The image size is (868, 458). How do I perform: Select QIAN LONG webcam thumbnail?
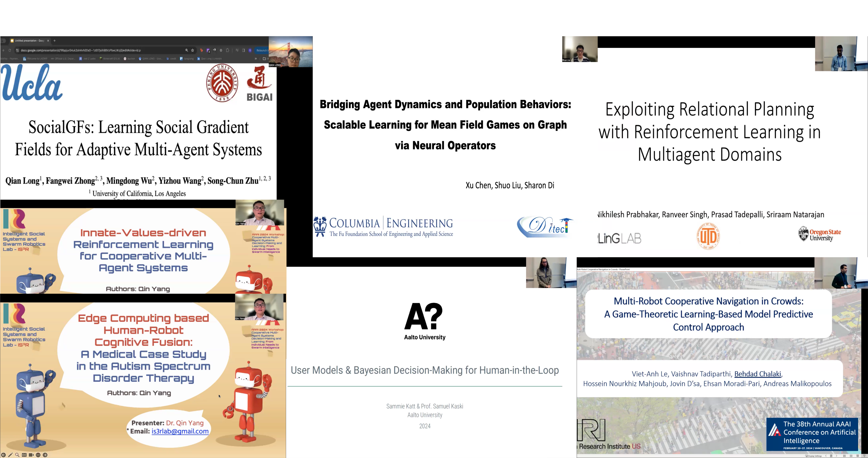[290, 52]
